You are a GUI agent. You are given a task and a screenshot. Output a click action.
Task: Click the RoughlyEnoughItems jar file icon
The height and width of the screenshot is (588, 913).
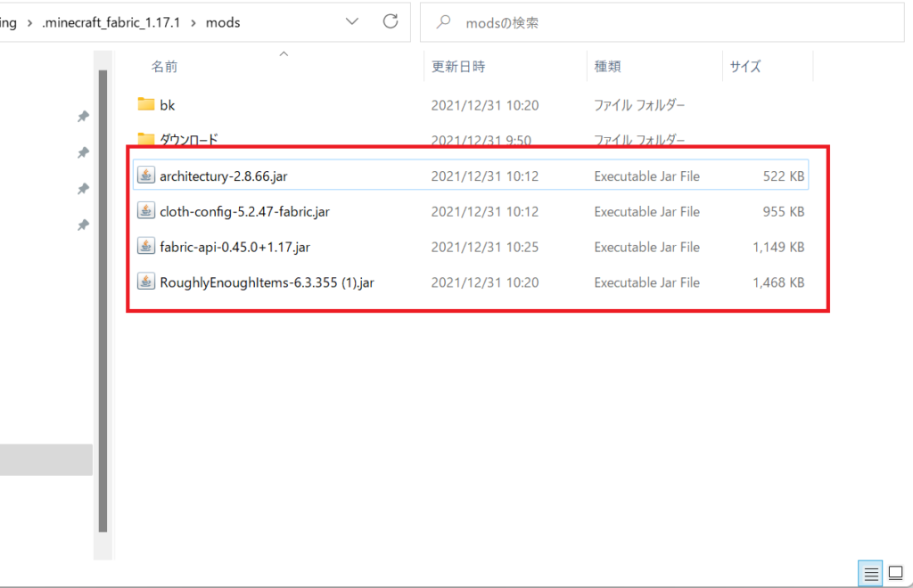[146, 282]
